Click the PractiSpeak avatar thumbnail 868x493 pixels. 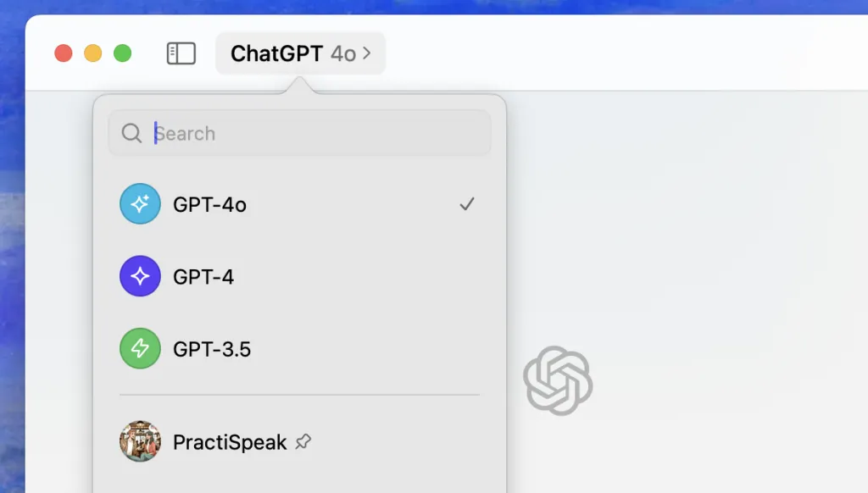[140, 441]
